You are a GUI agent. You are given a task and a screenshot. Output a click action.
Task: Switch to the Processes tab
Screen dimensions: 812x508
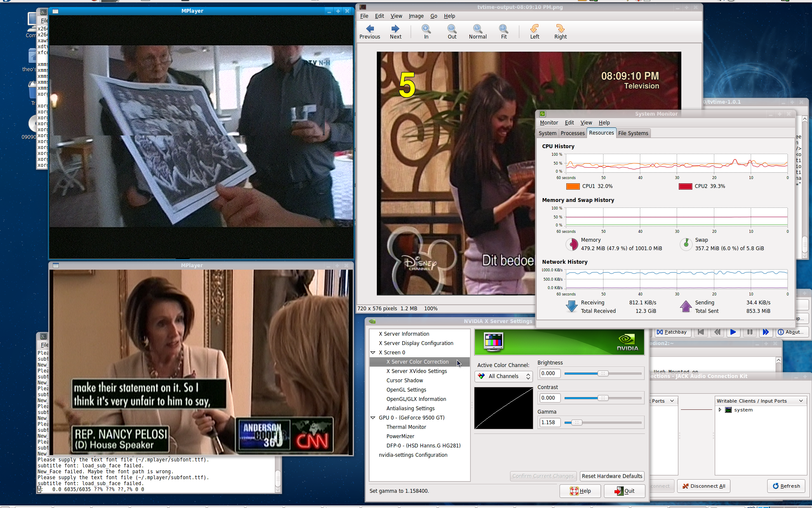tap(572, 133)
